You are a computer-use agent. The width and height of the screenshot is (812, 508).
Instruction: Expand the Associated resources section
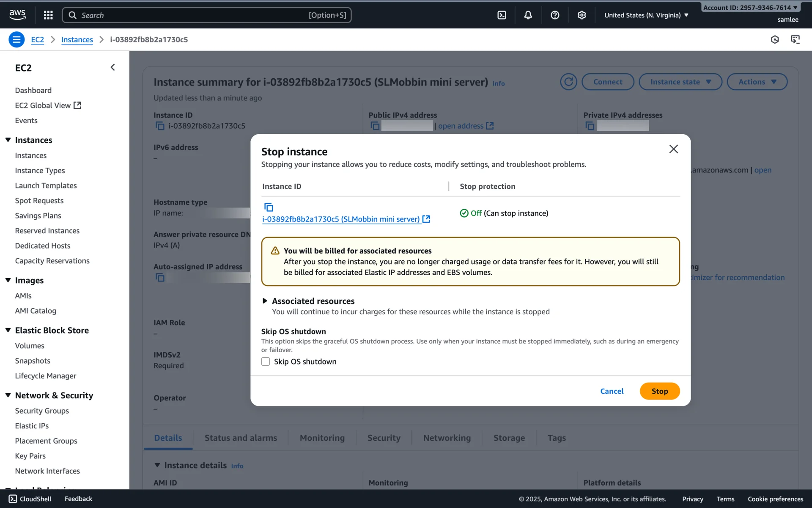(x=265, y=301)
